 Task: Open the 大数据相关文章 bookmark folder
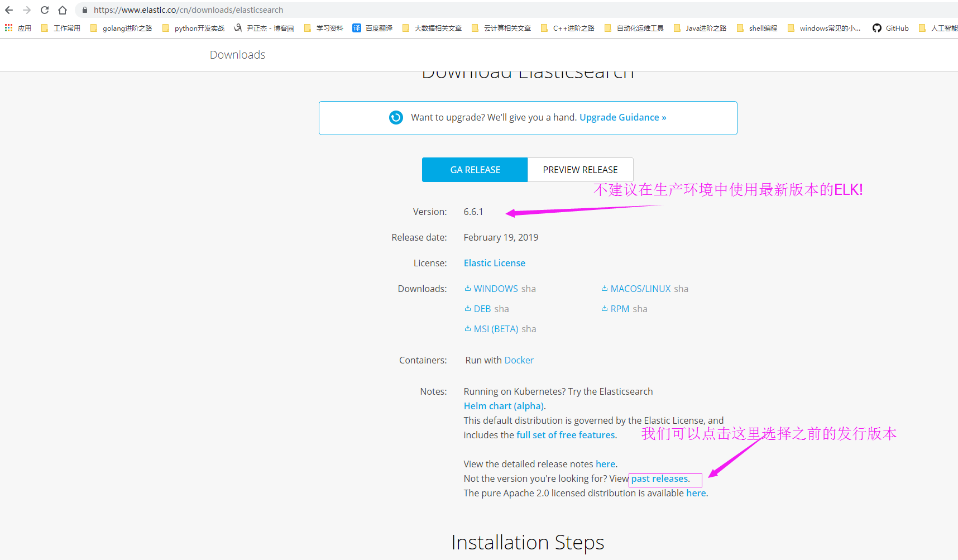(432, 28)
